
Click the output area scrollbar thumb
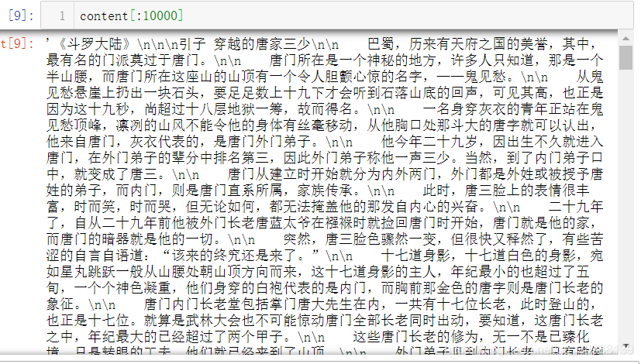pyautogui.click(x=625, y=57)
